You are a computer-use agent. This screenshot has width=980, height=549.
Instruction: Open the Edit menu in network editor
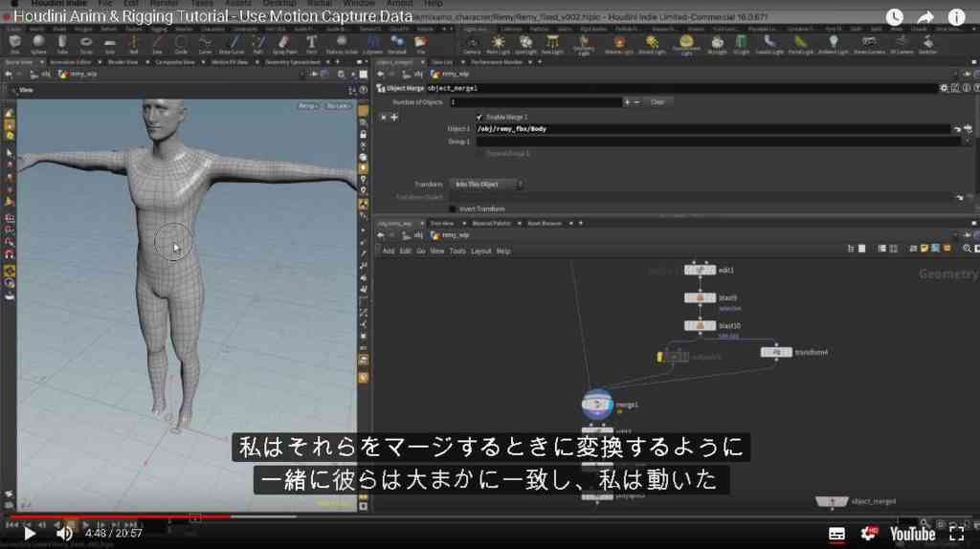pyautogui.click(x=405, y=252)
